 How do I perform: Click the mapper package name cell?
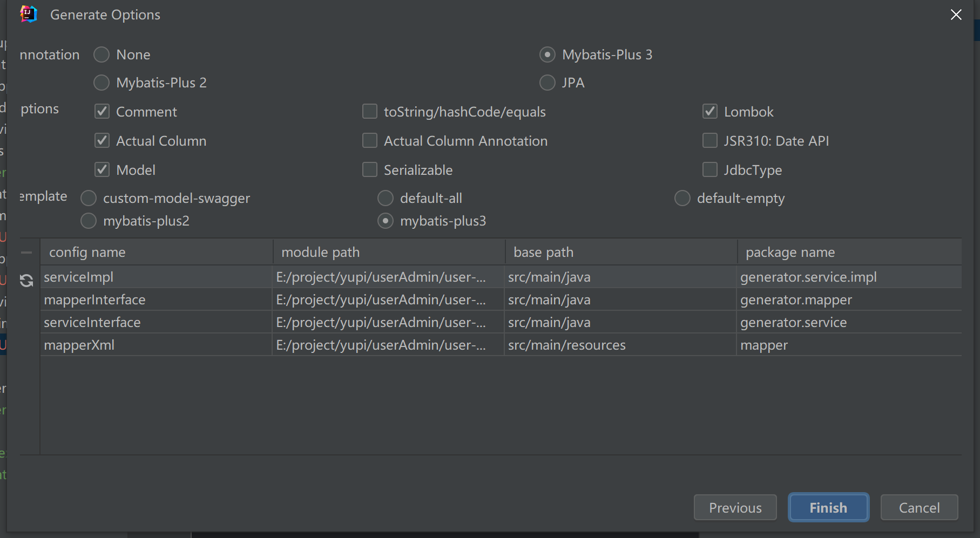tap(849, 345)
